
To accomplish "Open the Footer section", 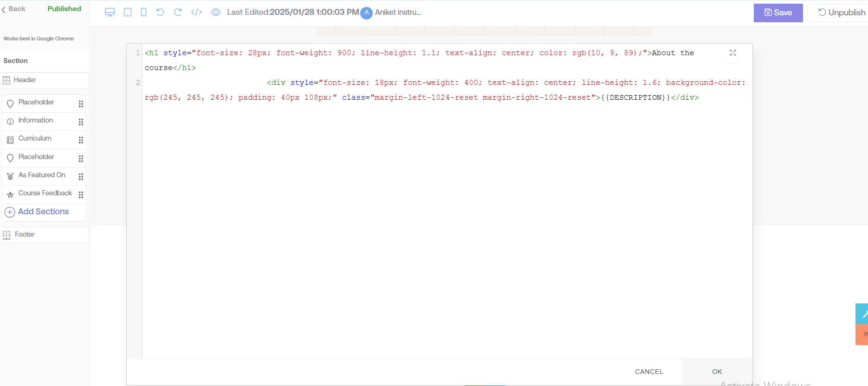I will coord(25,235).
